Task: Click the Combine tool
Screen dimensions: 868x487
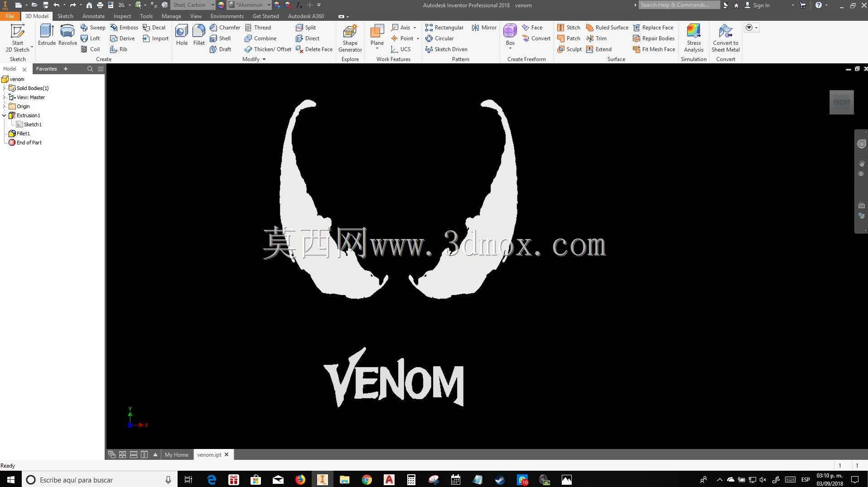Action: (260, 38)
